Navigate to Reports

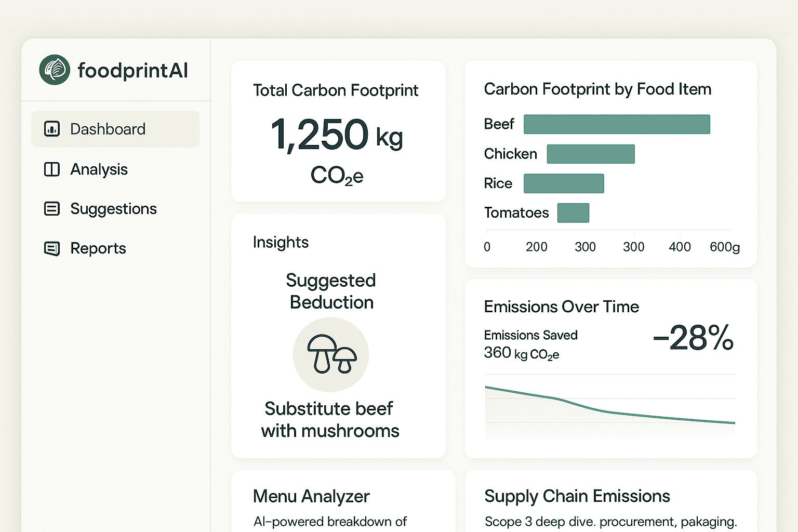[98, 249]
